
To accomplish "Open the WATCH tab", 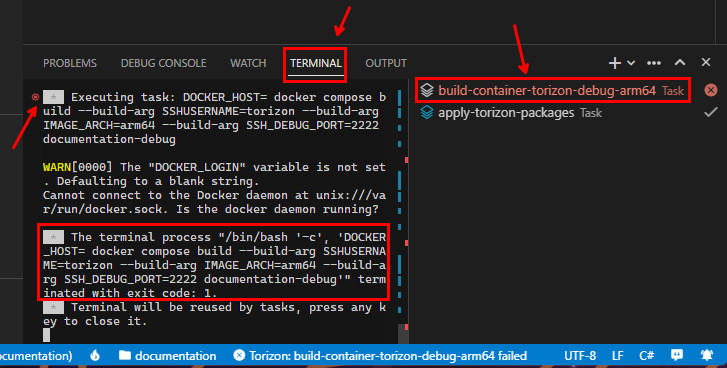I will tap(248, 63).
